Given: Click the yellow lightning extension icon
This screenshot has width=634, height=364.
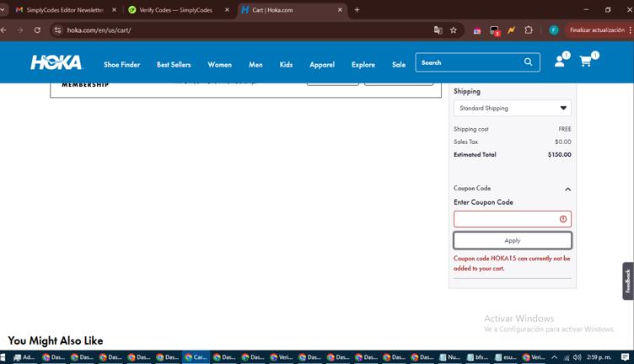Looking at the screenshot, I should tap(512, 29).
